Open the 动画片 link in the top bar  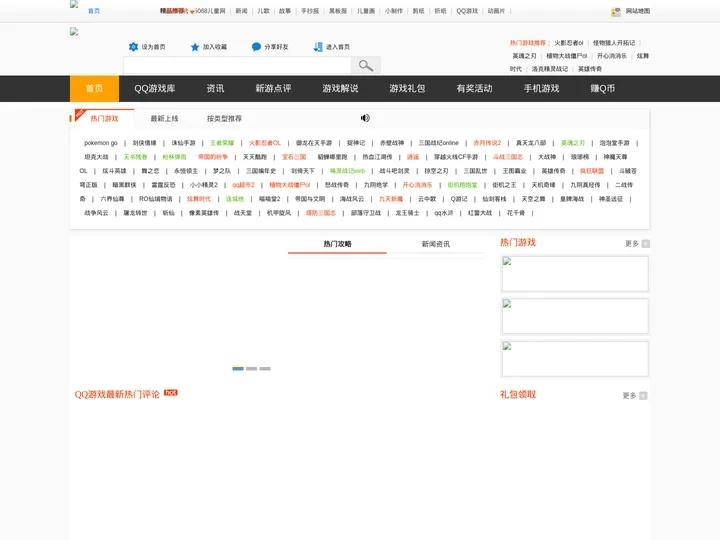496,11
